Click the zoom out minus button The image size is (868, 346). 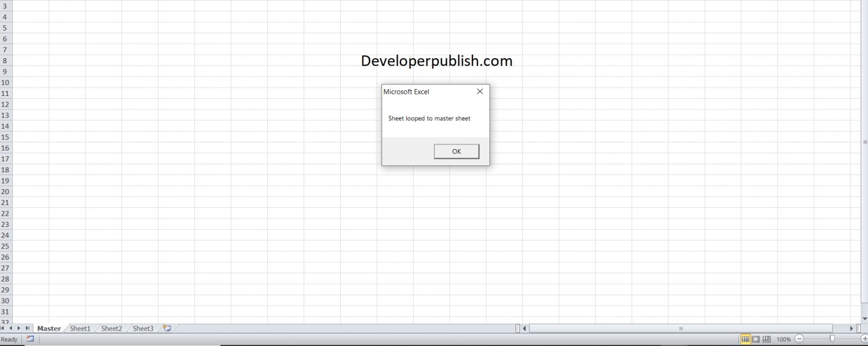pyautogui.click(x=799, y=339)
